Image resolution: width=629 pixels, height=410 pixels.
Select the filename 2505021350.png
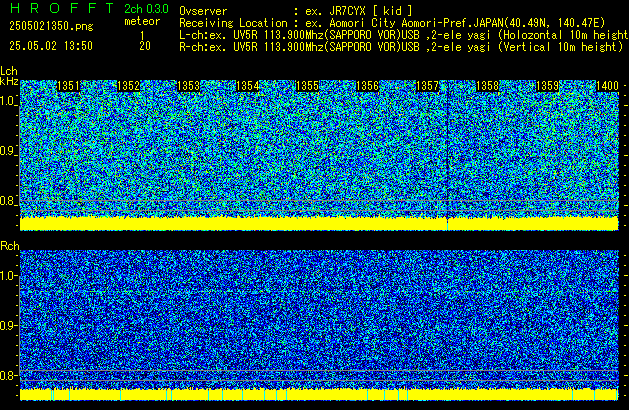pos(51,26)
